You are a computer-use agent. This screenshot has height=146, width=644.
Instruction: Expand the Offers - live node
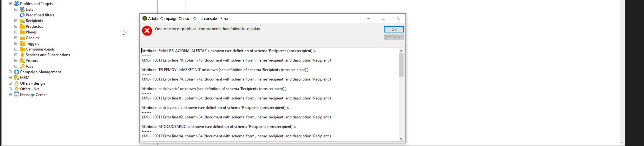[x=10, y=89]
